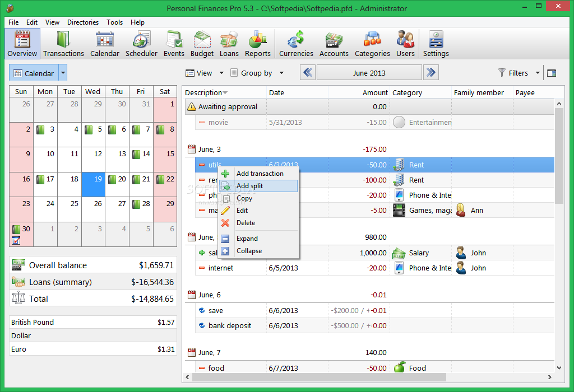The image size is (574, 392).
Task: Collapse the June, 3 group
Action: coord(192,149)
